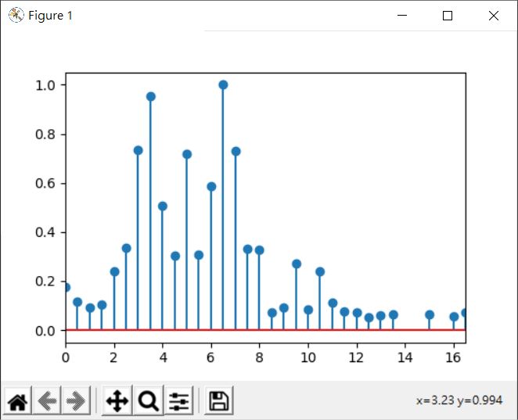Click the tallest stem marker at 1.0
518x420 pixels.
(223, 84)
